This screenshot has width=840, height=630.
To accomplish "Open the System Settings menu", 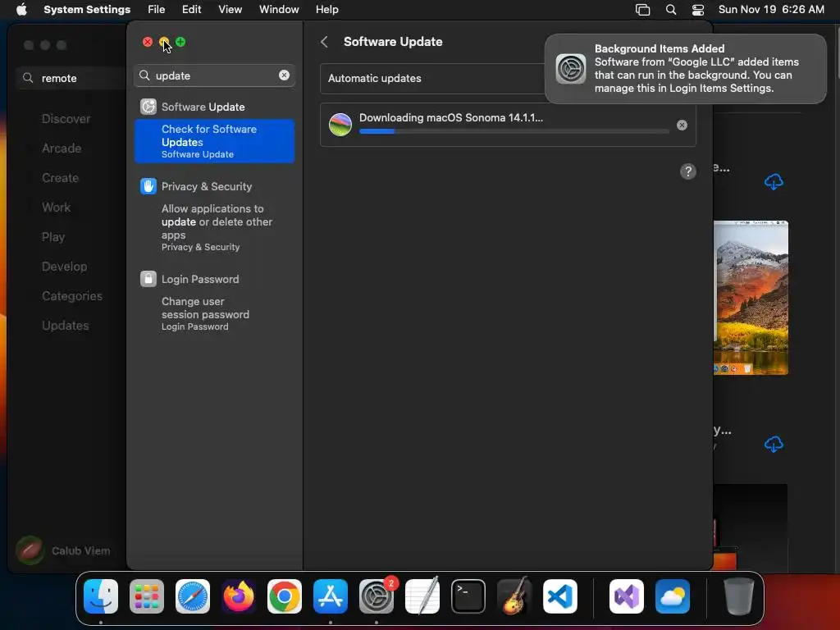I will (87, 10).
